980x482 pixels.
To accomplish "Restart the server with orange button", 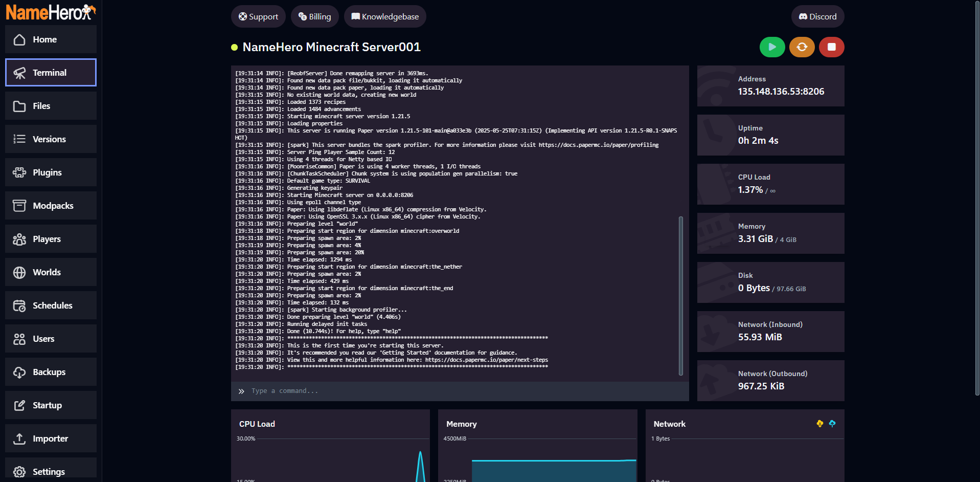I will (802, 47).
